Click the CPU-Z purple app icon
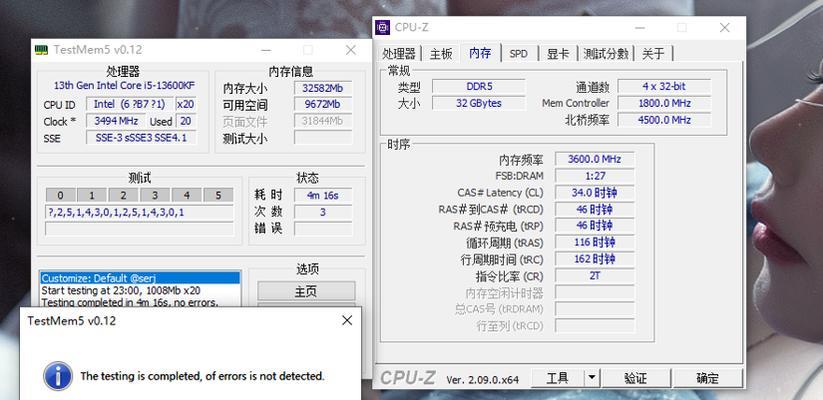 coord(383,27)
